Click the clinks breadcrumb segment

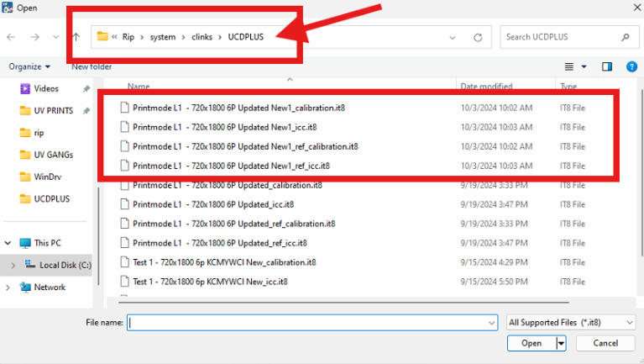[x=202, y=37]
